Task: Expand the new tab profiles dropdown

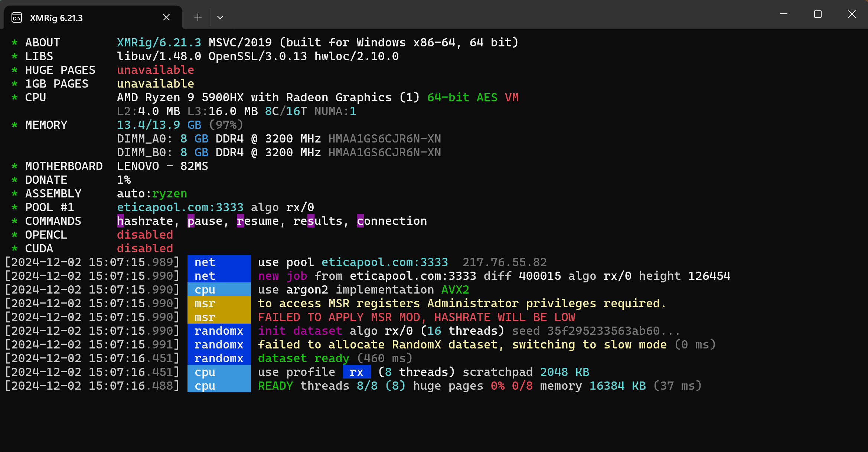Action: pos(220,17)
